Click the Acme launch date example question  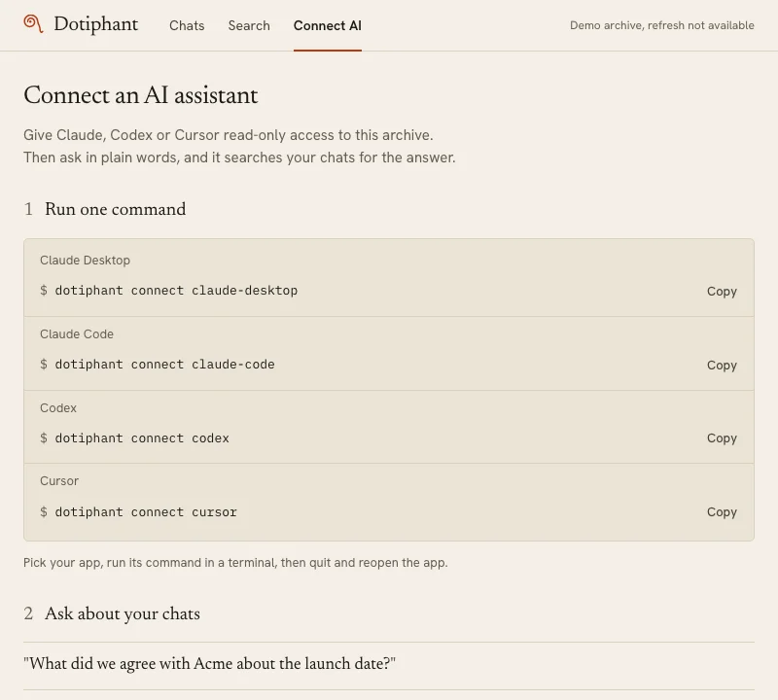209,664
